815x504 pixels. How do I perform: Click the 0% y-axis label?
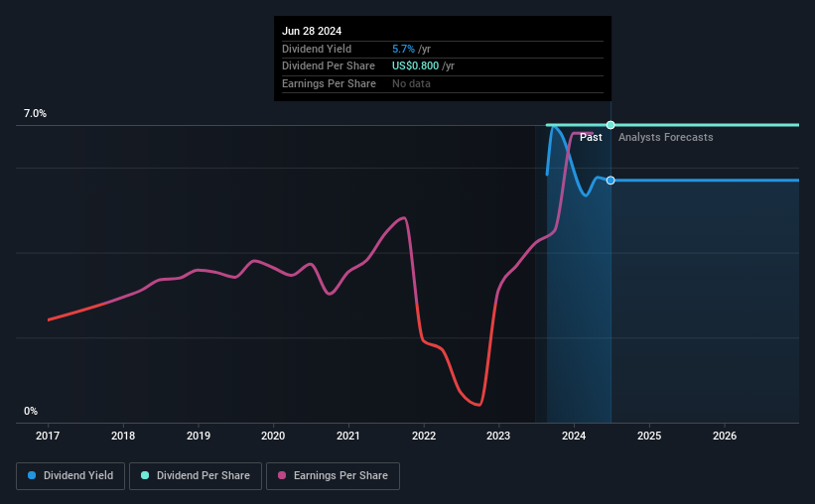click(x=31, y=411)
